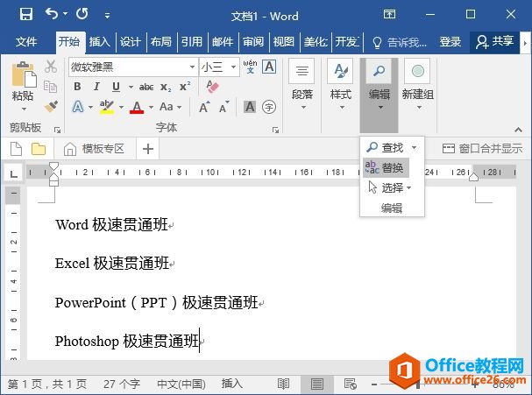The image size is (532, 395).
Task: Open the 样式 styles group
Action: coord(341,85)
